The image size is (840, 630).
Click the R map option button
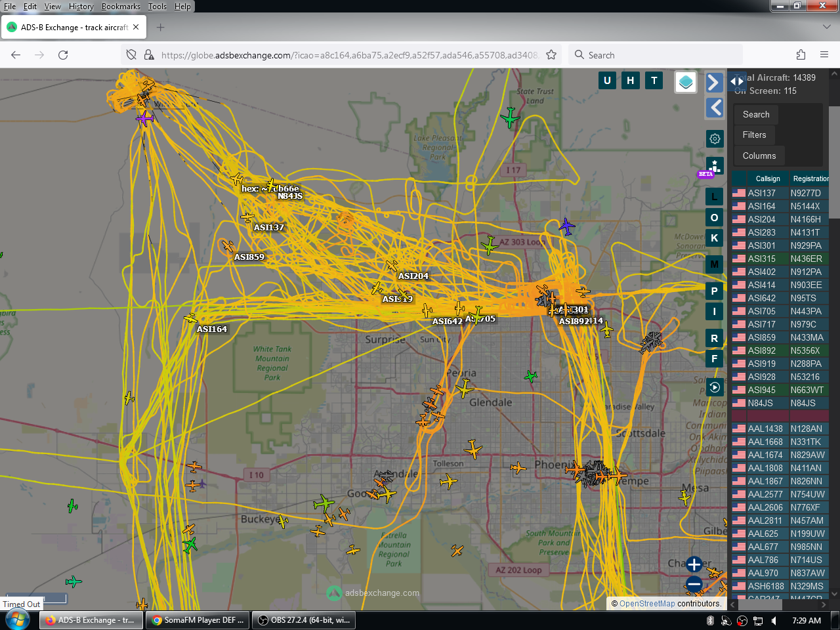coord(715,338)
